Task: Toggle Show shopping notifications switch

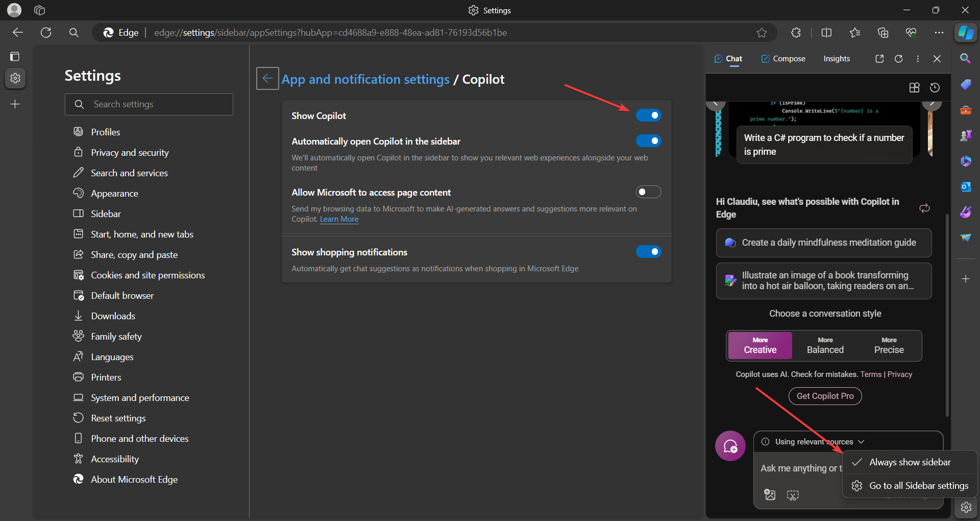Action: click(648, 251)
